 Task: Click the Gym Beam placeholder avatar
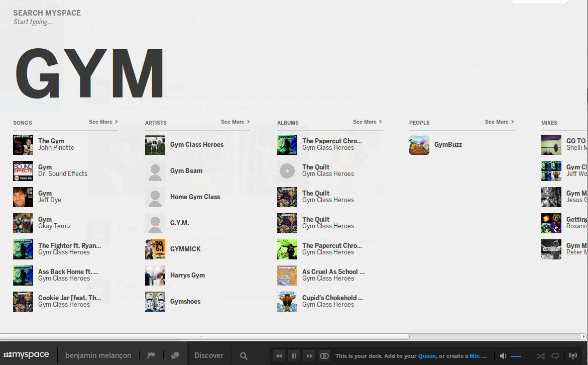pyautogui.click(x=155, y=171)
